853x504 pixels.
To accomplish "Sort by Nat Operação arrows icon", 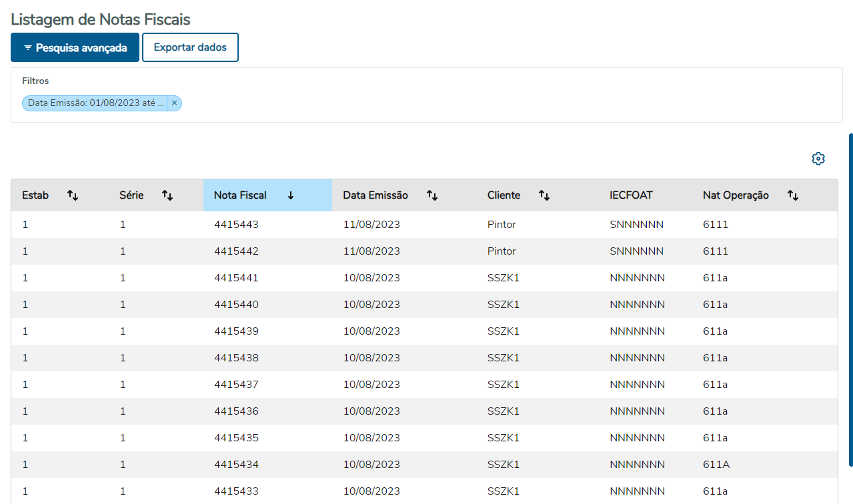I will (793, 195).
